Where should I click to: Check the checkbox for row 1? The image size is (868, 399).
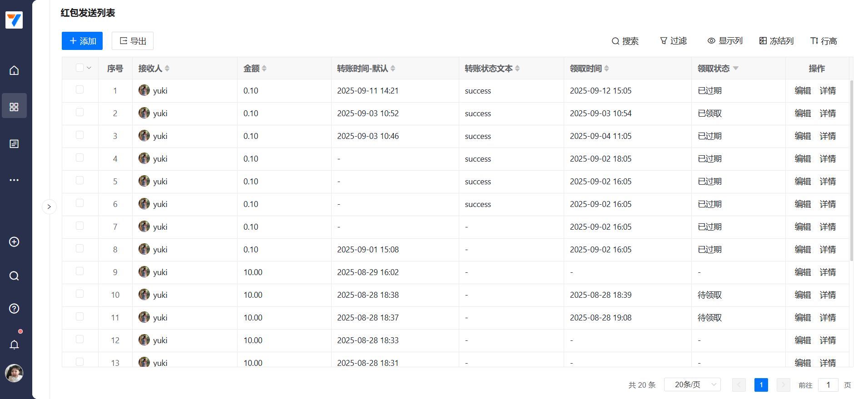point(80,90)
